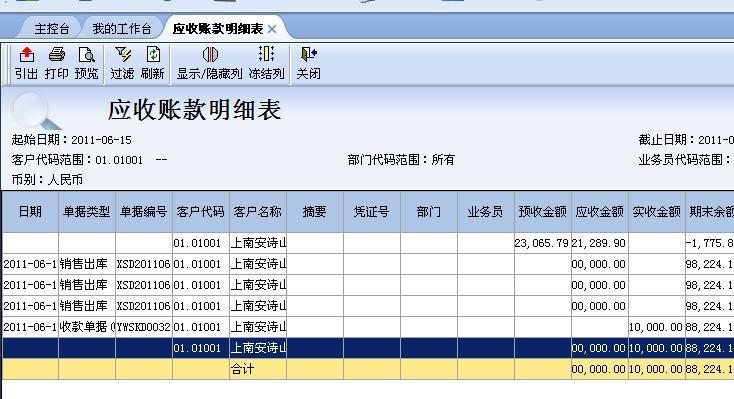This screenshot has width=734, height=399.
Task: Select the YWSKD0032 document number cell
Action: (144, 327)
